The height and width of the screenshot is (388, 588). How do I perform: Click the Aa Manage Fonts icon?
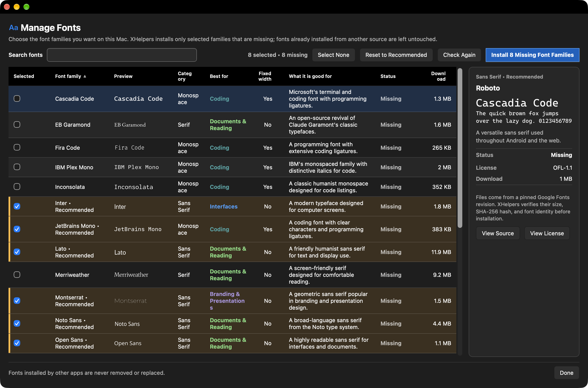tap(13, 28)
